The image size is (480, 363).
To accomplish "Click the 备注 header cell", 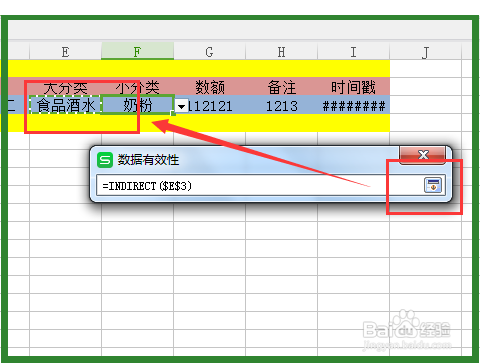I will (281, 87).
